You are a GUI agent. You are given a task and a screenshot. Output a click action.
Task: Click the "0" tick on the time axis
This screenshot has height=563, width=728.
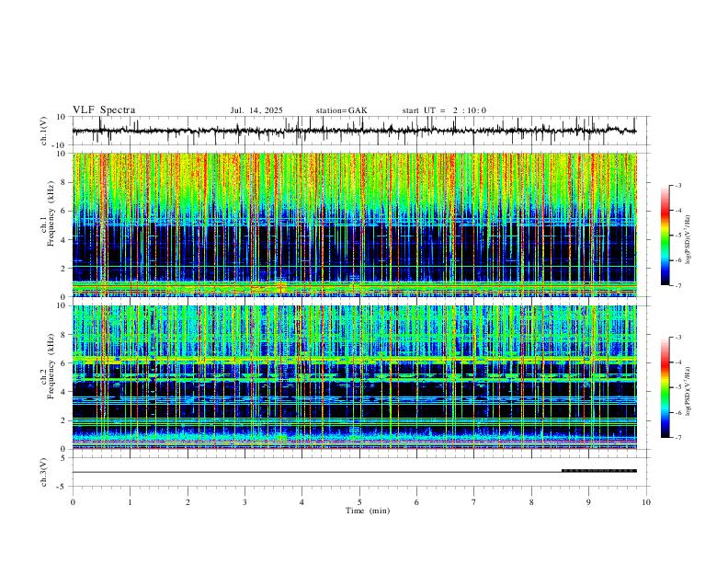(x=73, y=502)
